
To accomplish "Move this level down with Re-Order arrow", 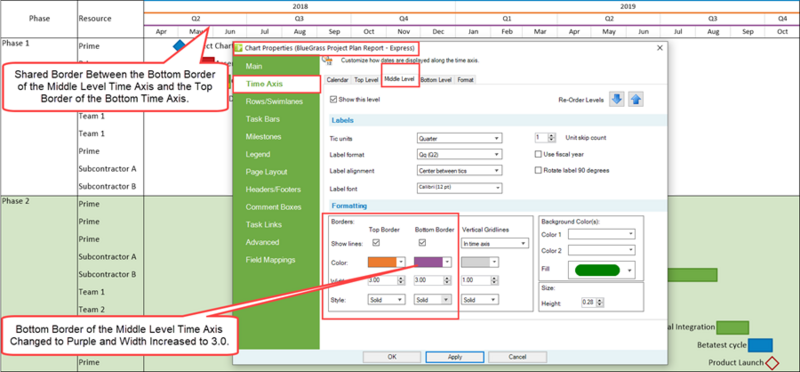I will [x=617, y=100].
